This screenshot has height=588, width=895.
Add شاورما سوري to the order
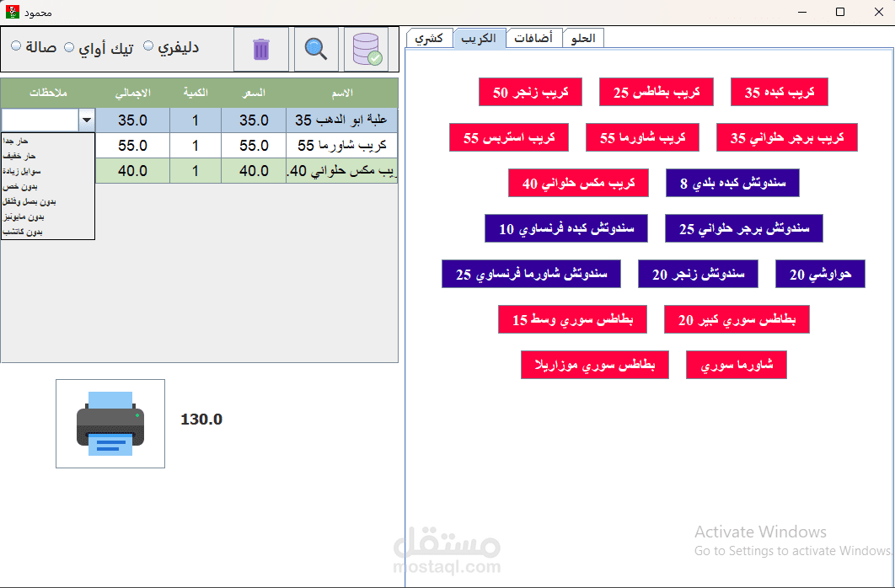[x=737, y=365]
